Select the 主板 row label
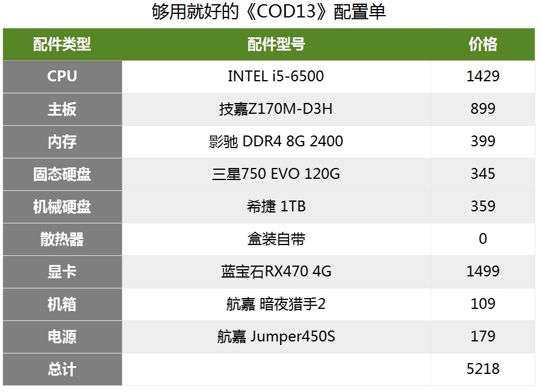The height and width of the screenshot is (392, 542). click(62, 109)
